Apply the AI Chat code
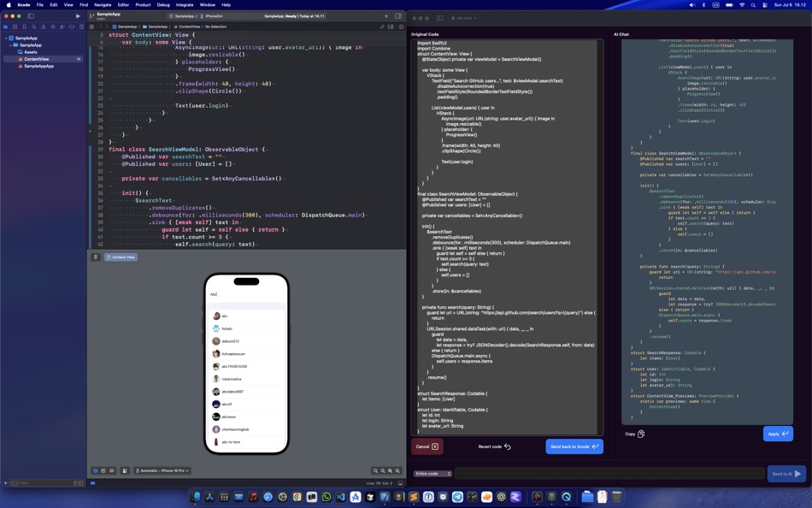Image resolution: width=812 pixels, height=508 pixels. click(778, 434)
